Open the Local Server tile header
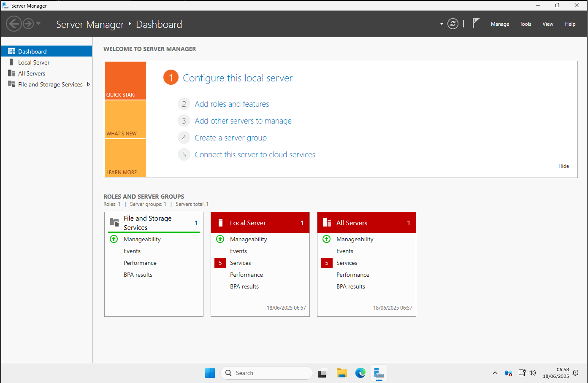 [260, 223]
